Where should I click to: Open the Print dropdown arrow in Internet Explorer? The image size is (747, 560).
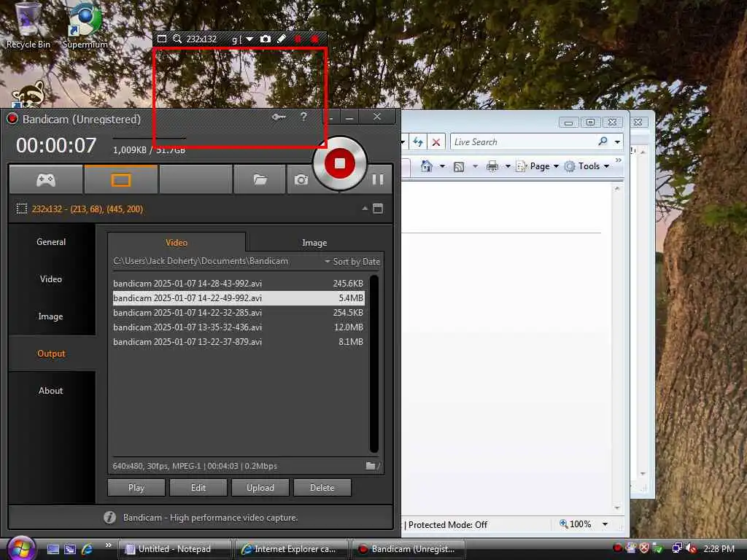[508, 166]
